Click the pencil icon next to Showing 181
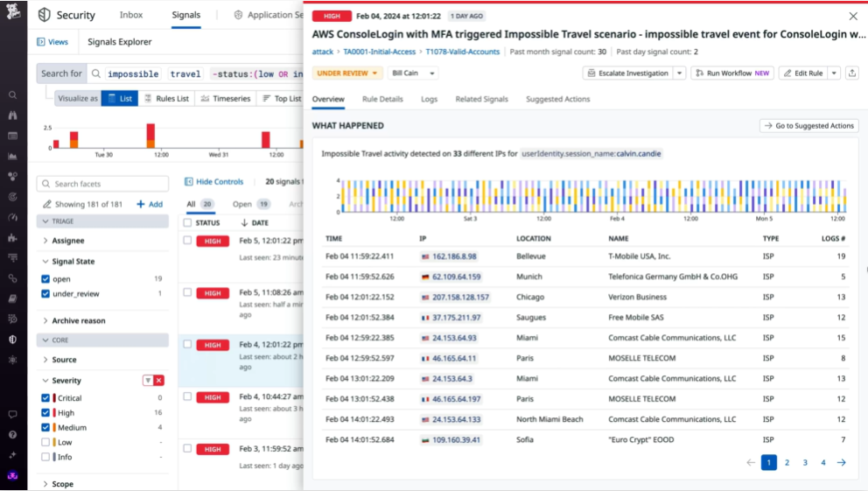 pyautogui.click(x=47, y=204)
